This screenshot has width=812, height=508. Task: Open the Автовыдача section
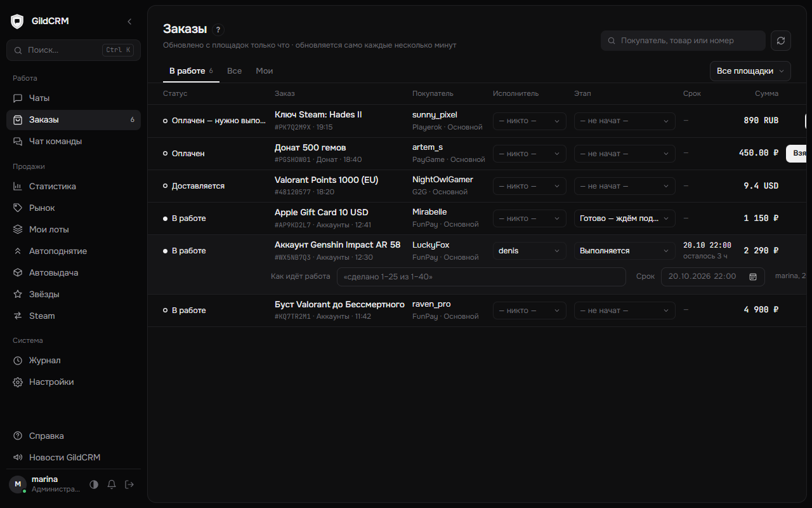[x=74, y=273]
